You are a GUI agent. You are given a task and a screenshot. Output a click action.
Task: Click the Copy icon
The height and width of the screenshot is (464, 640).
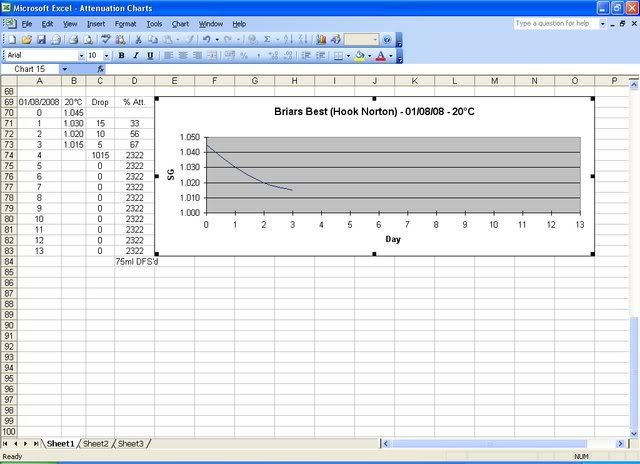point(153,40)
